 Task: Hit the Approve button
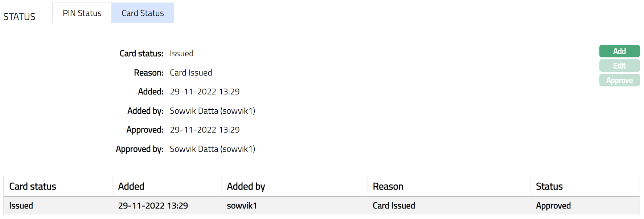[x=619, y=80]
